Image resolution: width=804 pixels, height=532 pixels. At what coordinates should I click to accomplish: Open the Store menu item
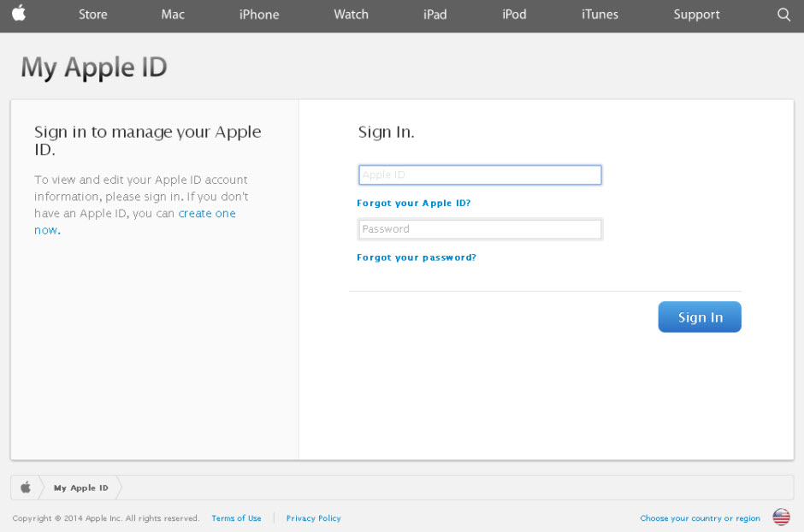point(93,15)
